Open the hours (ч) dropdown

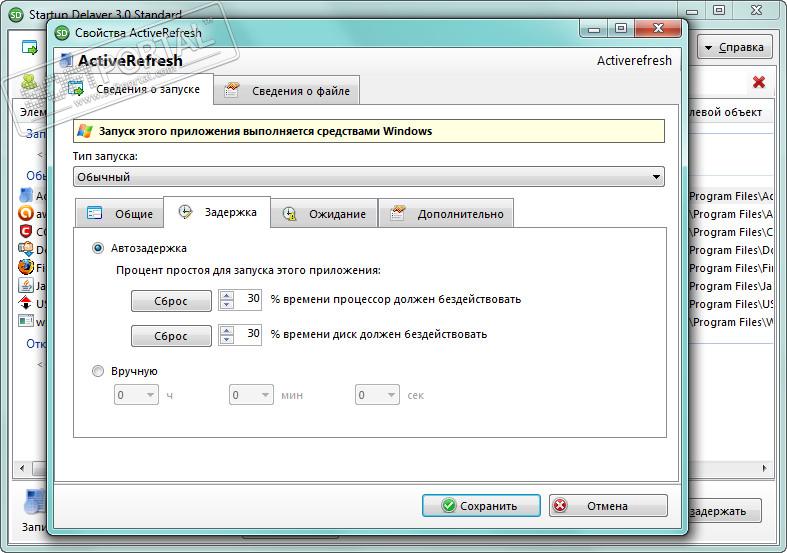[x=136, y=395]
